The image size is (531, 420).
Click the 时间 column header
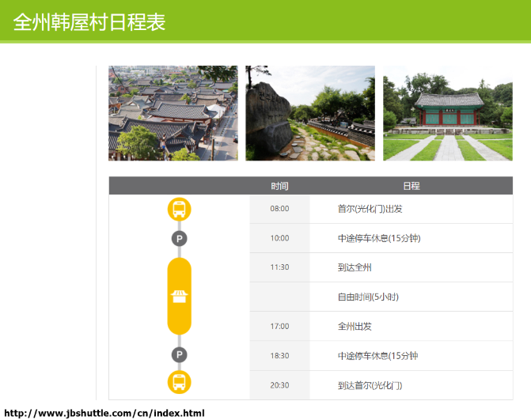pyautogui.click(x=279, y=186)
